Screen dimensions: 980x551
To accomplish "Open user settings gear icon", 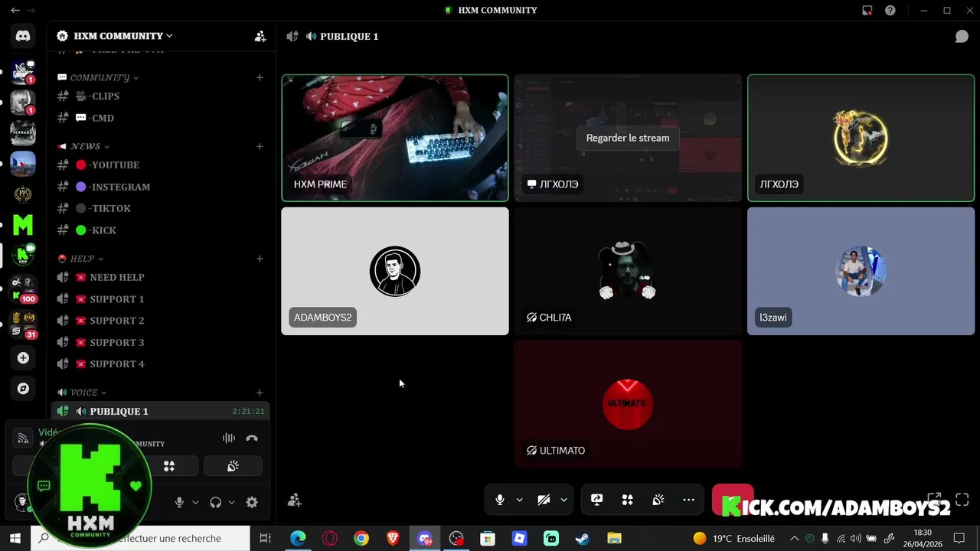I will click(252, 502).
